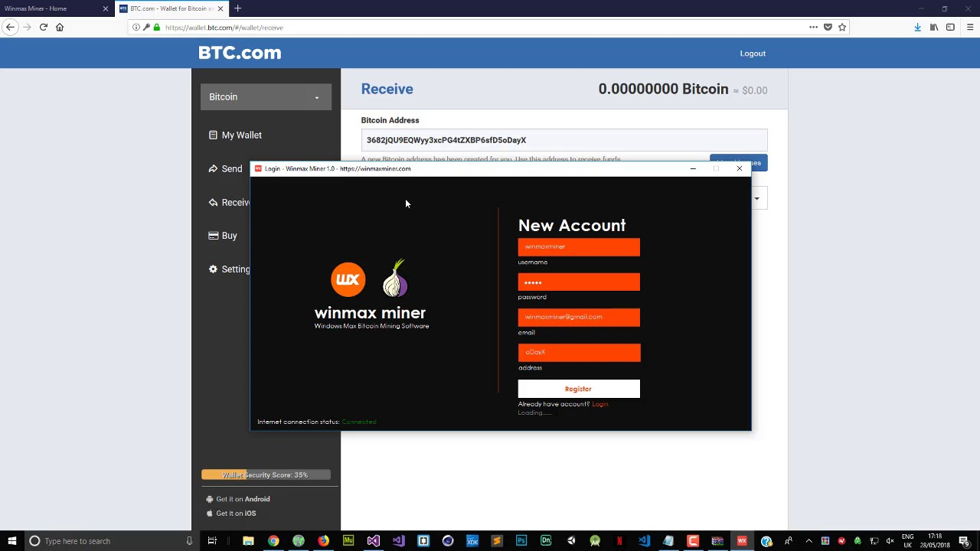Reload the wallet.btc.com page
This screenshot has width=980, height=551.
pyautogui.click(x=44, y=28)
